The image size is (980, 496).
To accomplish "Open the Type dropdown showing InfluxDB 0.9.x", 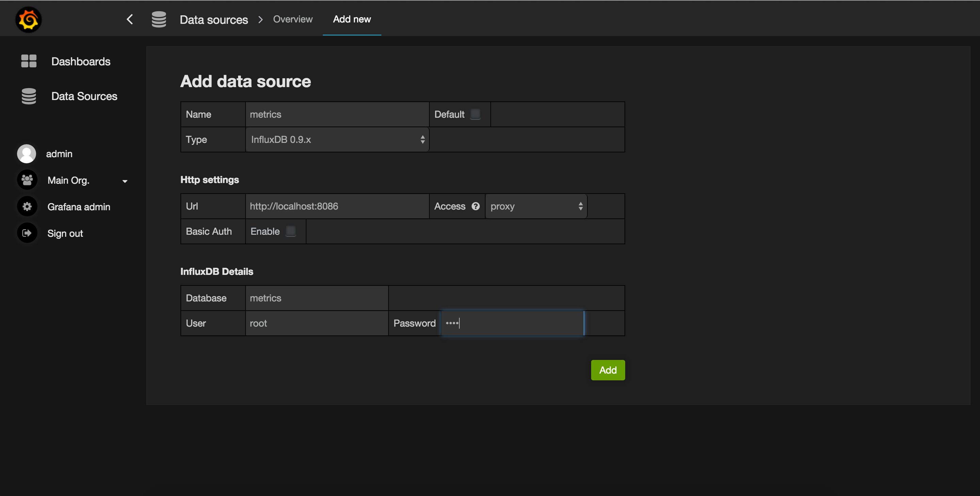I will click(x=337, y=139).
